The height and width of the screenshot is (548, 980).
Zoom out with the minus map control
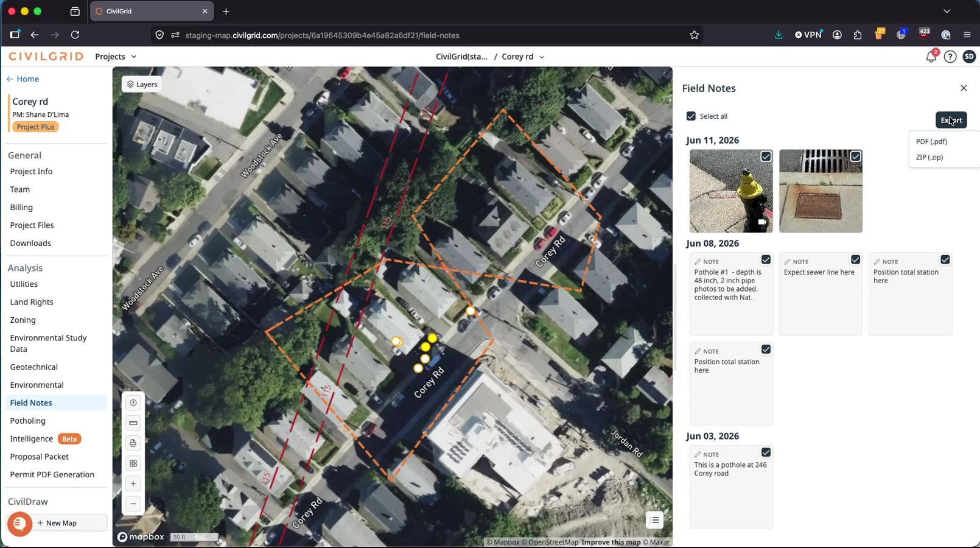pyautogui.click(x=133, y=504)
